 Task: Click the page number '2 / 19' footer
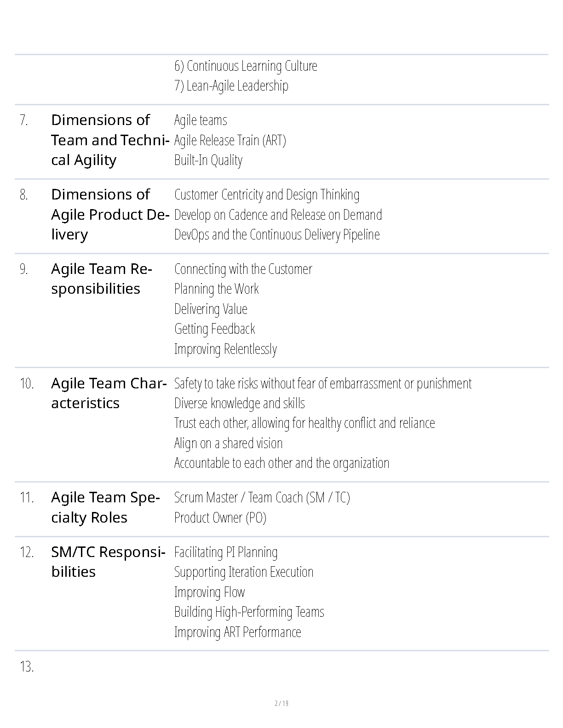pos(281,703)
